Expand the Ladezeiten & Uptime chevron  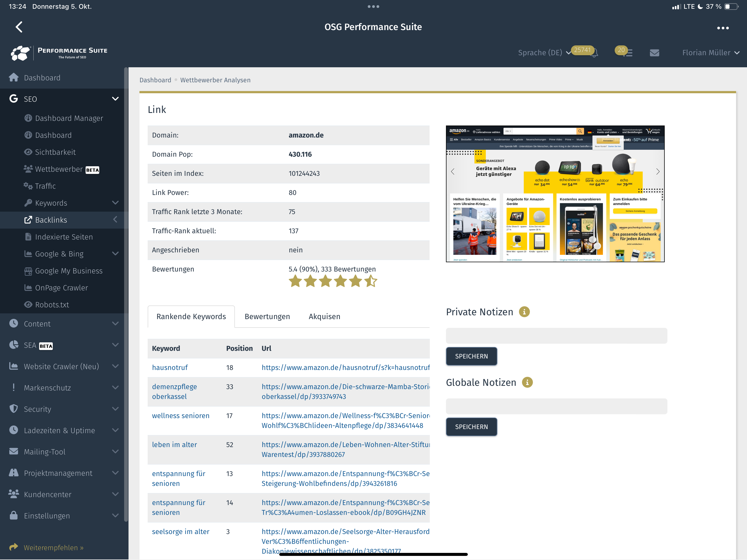115,430
